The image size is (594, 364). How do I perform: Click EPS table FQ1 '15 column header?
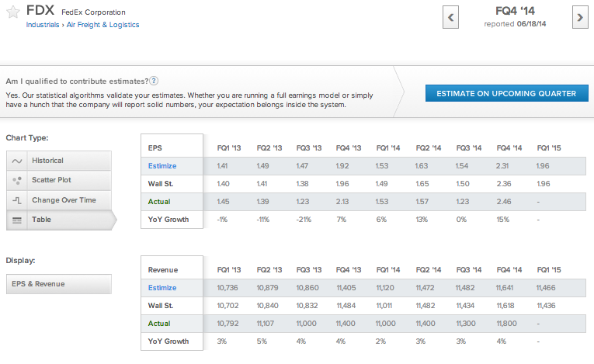pos(549,148)
